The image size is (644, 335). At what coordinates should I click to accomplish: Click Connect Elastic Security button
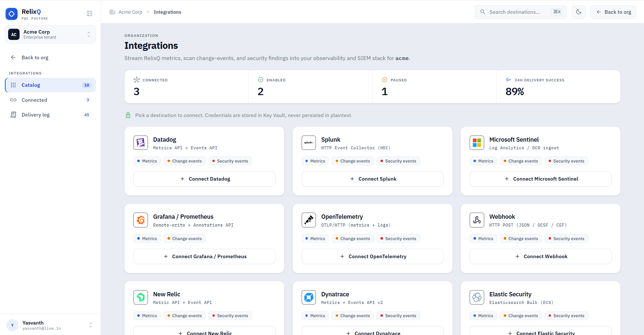tap(541, 331)
